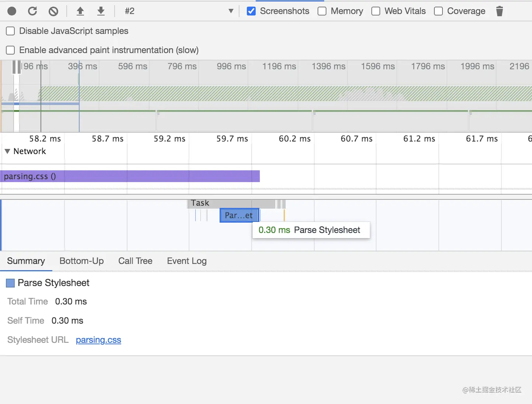Check Disable JavaScript samples
532x404 pixels.
point(10,31)
